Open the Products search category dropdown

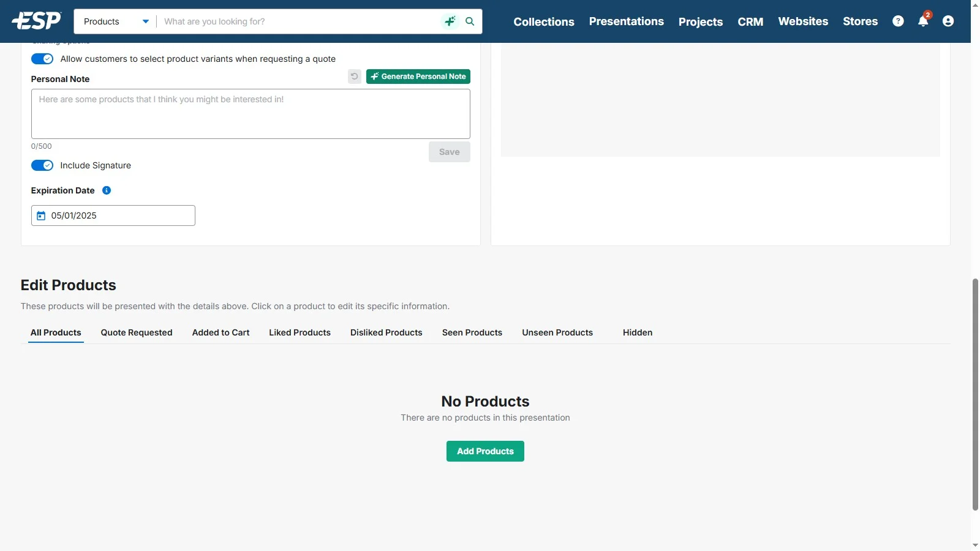point(116,21)
